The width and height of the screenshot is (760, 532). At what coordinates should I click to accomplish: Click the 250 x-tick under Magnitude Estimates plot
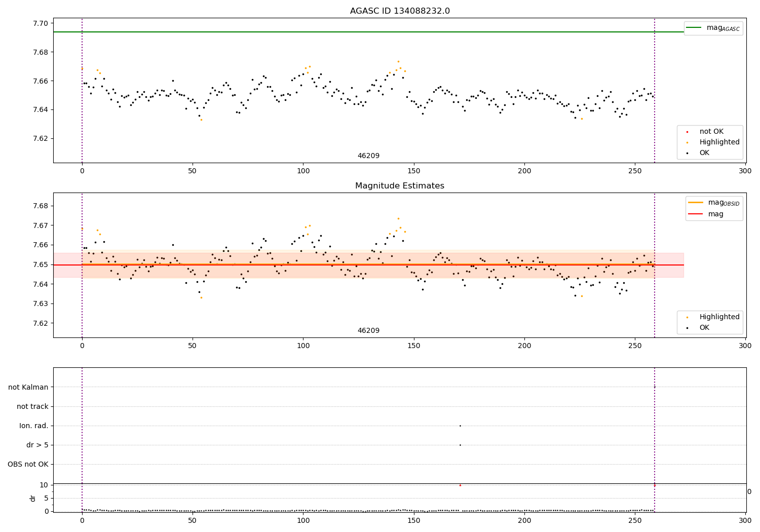pyautogui.click(x=635, y=346)
